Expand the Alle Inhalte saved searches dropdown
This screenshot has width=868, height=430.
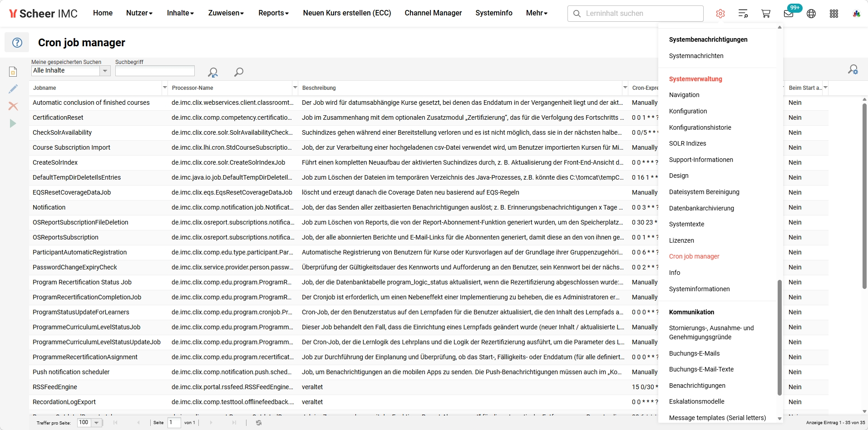(x=105, y=71)
